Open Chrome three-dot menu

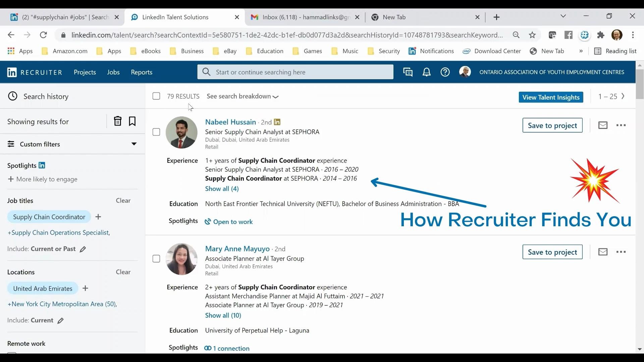(633, 35)
